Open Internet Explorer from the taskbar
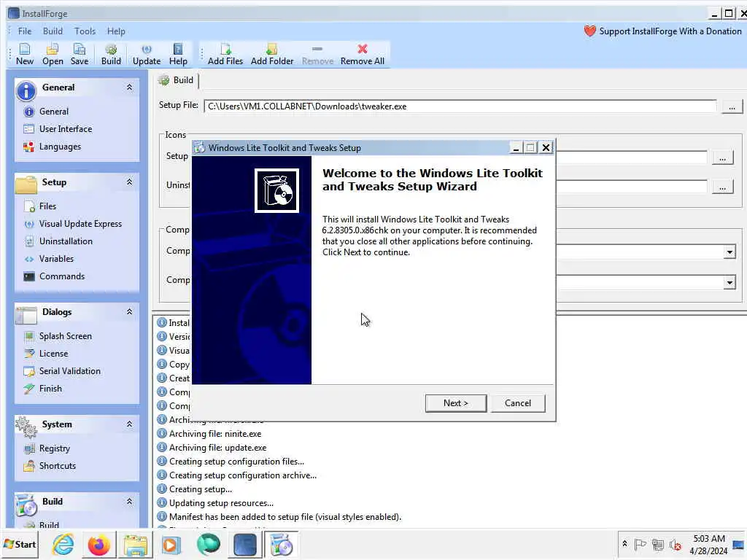Viewport: 747px width, 560px height. tap(63, 545)
